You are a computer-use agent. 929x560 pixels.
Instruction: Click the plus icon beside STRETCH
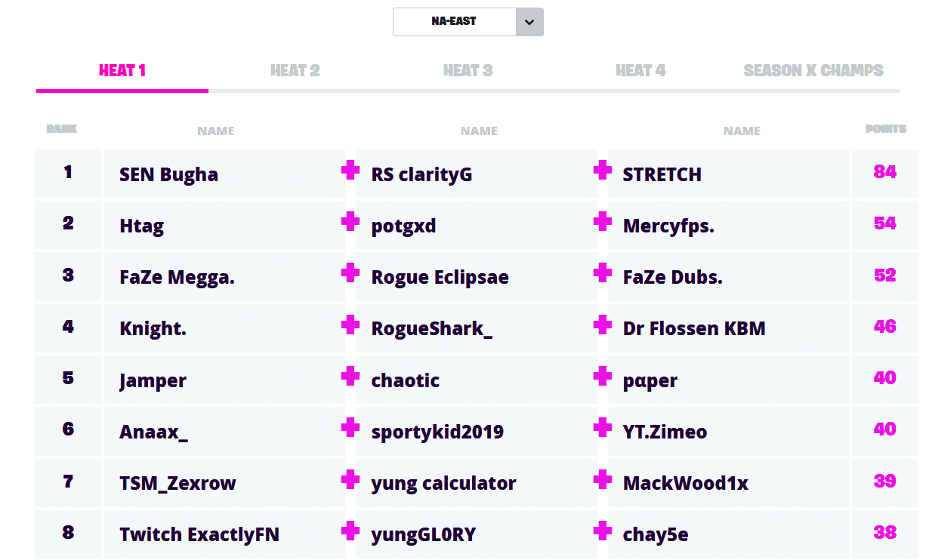[x=602, y=172]
